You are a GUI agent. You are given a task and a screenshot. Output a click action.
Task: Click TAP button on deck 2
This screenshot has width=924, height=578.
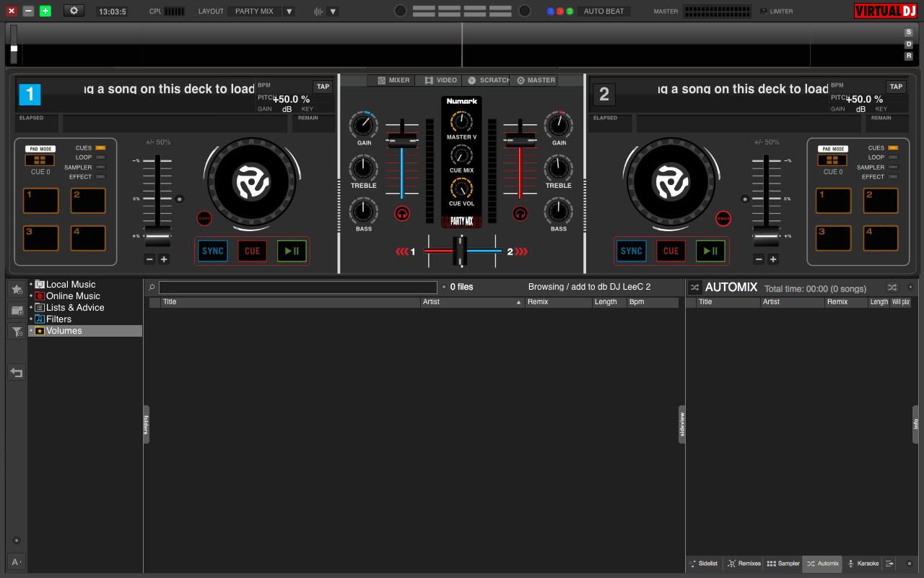pyautogui.click(x=896, y=87)
